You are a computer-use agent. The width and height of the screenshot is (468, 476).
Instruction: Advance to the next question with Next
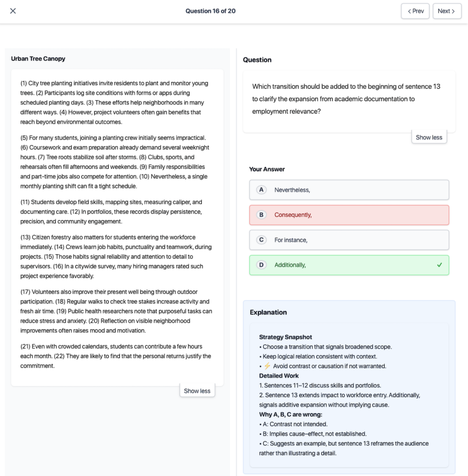(447, 11)
